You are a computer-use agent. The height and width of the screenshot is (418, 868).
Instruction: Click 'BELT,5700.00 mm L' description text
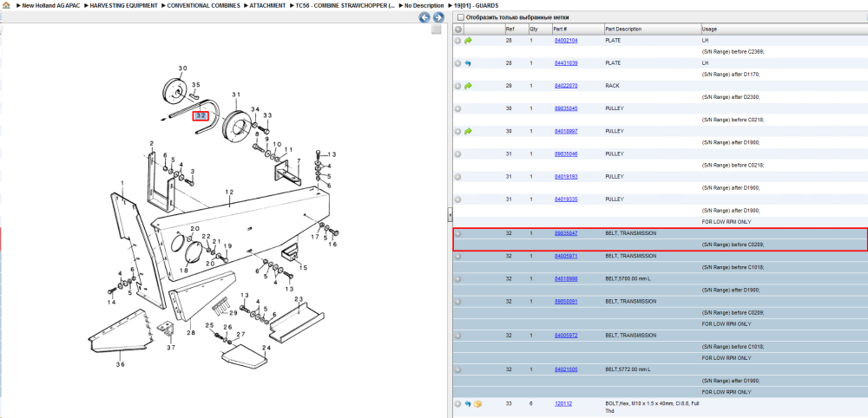(628, 278)
